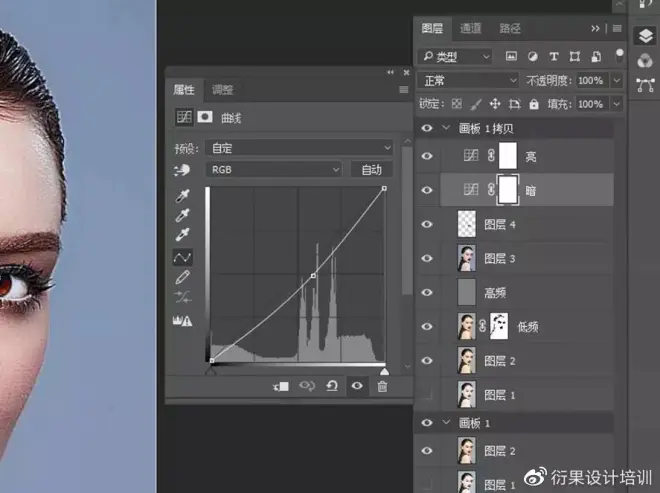660x493 pixels.
Task: Filter layers by smart objects
Action: coord(596,56)
